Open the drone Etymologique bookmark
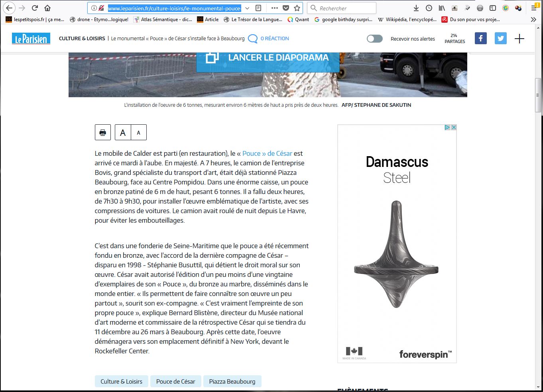The height and width of the screenshot is (392, 543). [x=99, y=19]
